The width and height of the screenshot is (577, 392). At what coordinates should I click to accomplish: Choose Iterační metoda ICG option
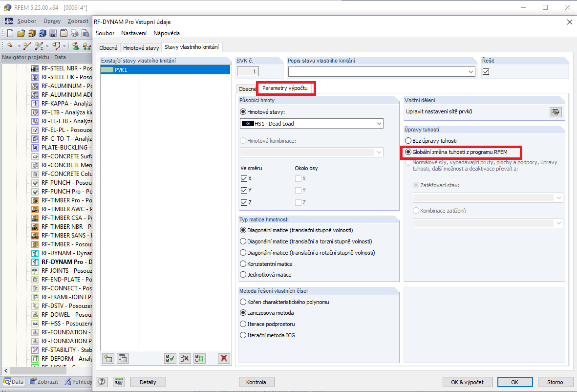coord(243,335)
